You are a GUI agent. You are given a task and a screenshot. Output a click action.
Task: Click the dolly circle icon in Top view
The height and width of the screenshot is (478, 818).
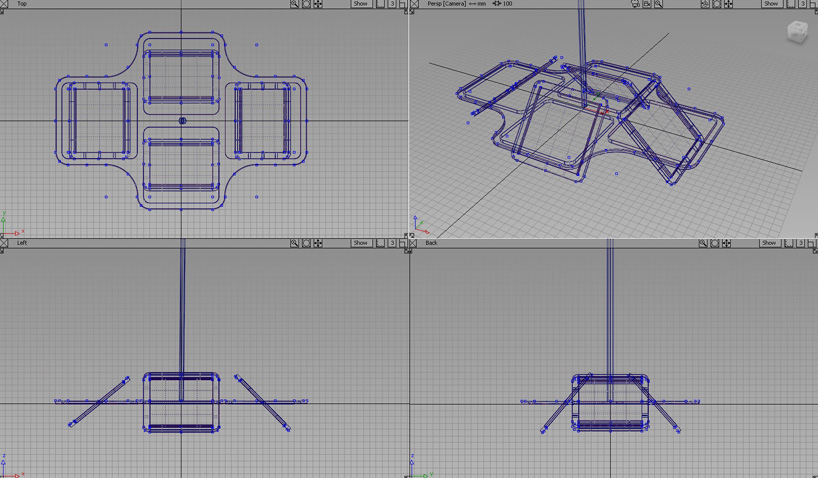pos(306,4)
